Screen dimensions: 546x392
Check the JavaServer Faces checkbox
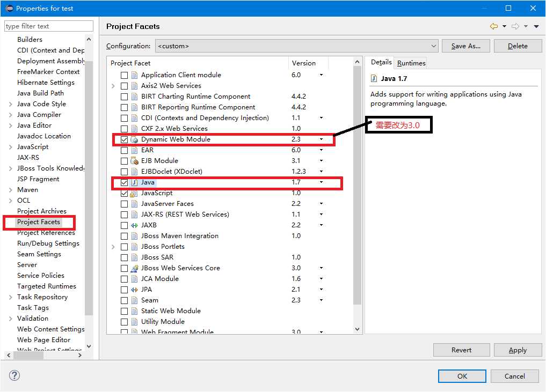click(124, 204)
